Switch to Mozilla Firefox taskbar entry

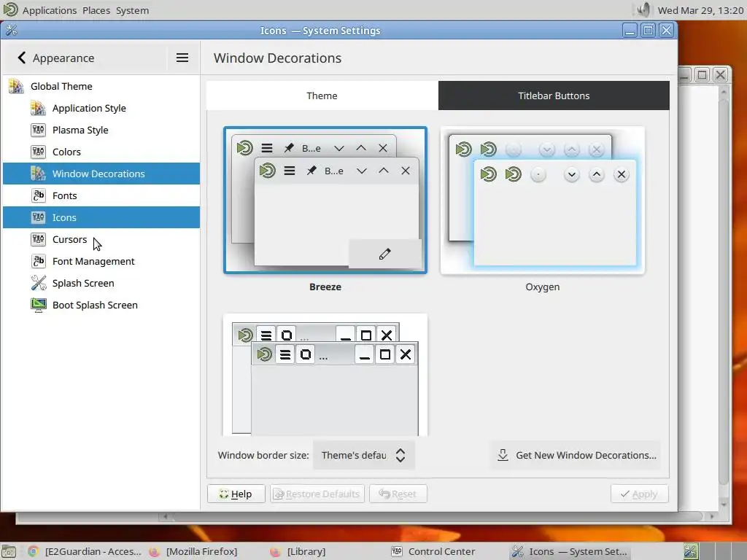tap(193, 551)
